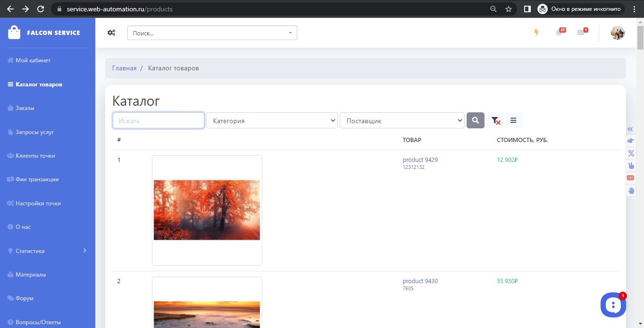Click the yellow lightning bolt icon
The image size is (644, 328).
[x=536, y=33]
